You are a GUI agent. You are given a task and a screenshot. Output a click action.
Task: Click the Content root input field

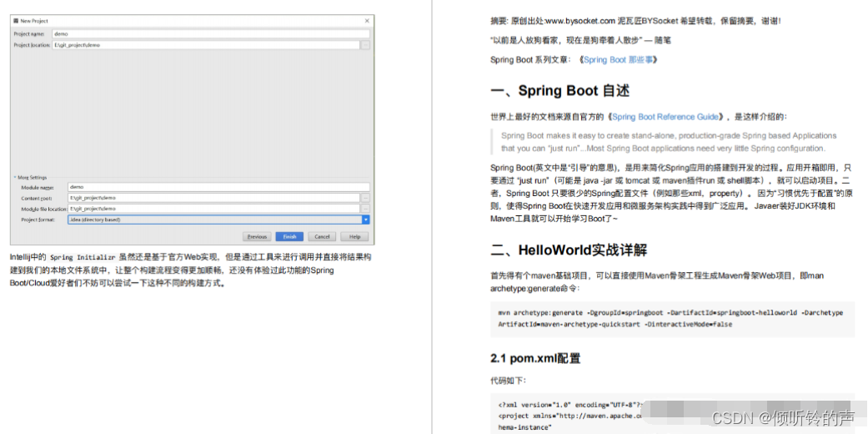coord(213,198)
